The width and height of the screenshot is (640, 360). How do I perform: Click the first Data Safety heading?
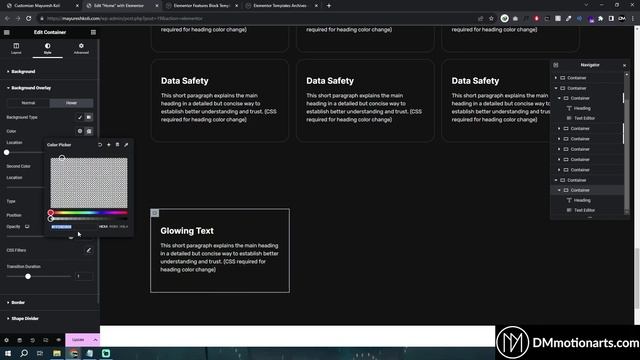184,81
